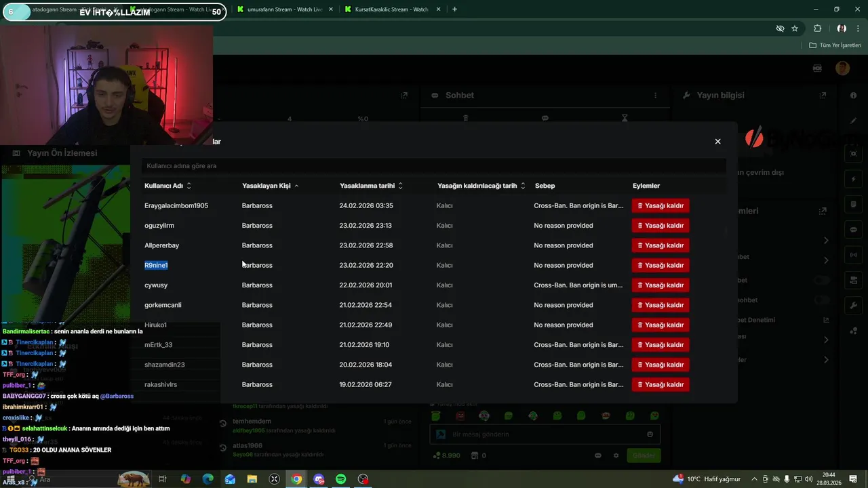
Task: Click the username search field
Action: click(434, 165)
